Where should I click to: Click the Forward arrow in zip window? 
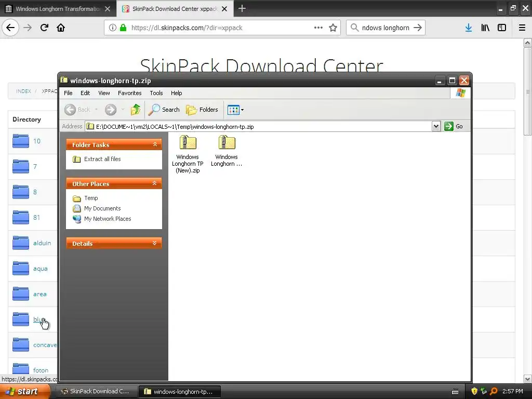[x=111, y=110]
